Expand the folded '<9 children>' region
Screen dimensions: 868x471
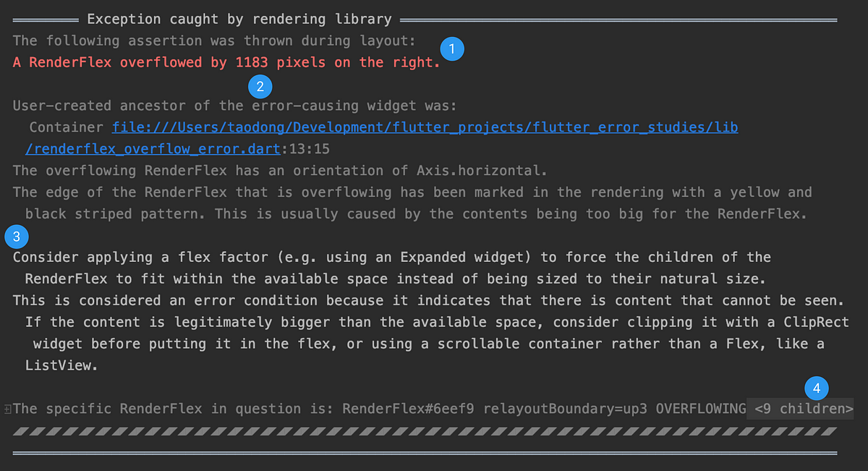(800, 409)
